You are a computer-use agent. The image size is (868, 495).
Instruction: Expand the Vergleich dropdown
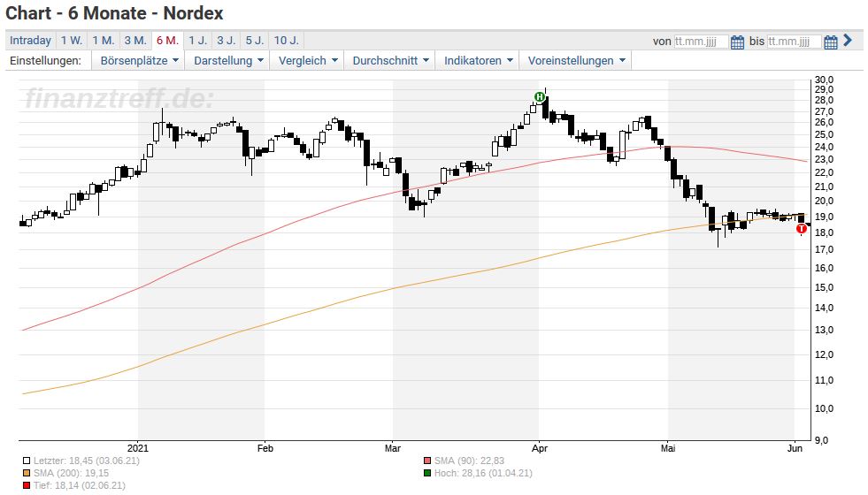tap(307, 60)
